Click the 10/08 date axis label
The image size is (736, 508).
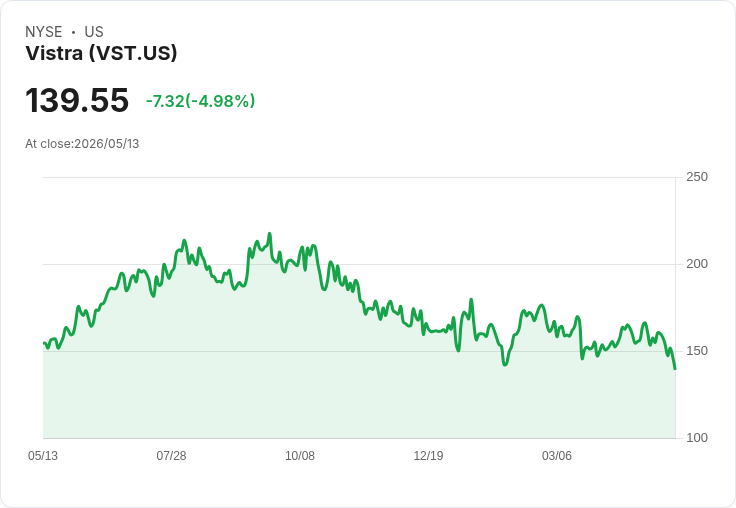[300, 456]
